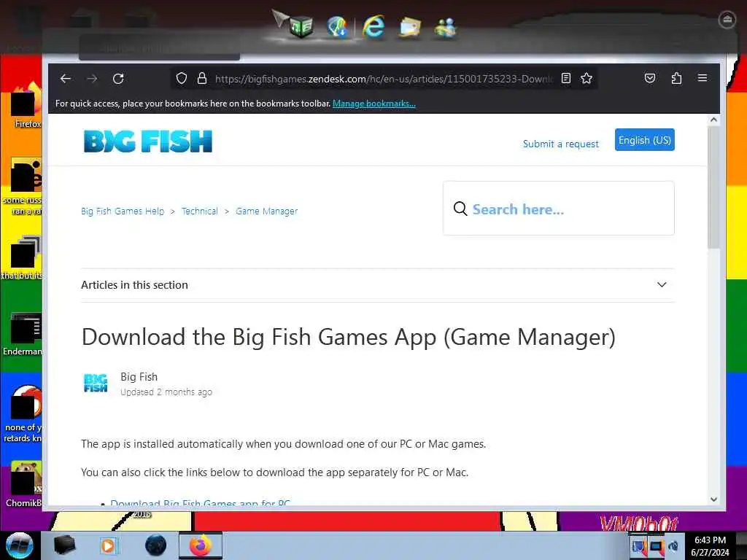
Task: Click briefcase icon in top right corner
Action: click(x=727, y=20)
